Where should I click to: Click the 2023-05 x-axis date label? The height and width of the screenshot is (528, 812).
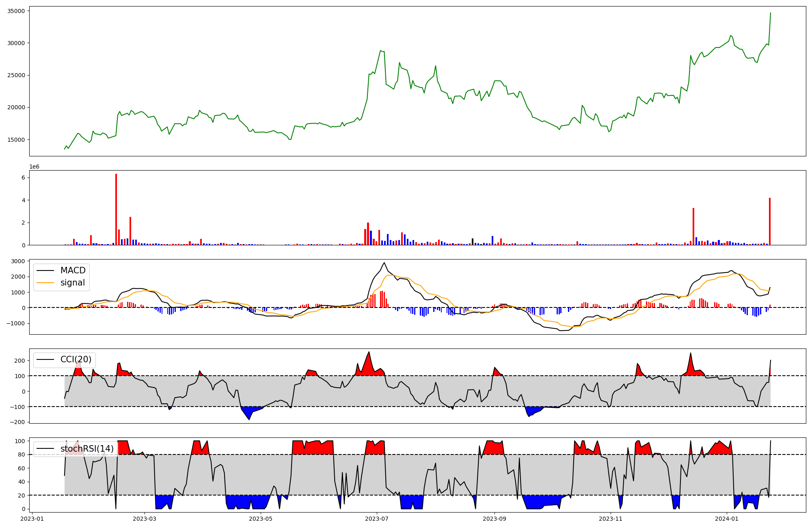[x=260, y=518]
